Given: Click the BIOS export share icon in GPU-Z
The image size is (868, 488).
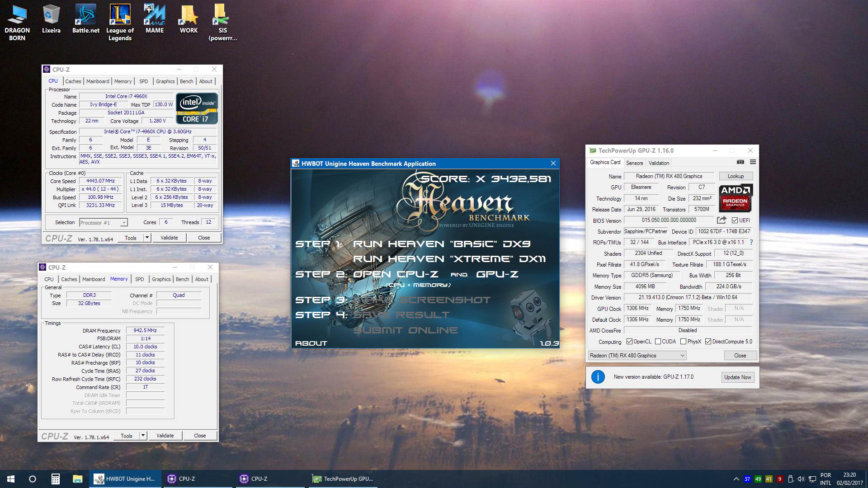Looking at the screenshot, I should pyautogui.click(x=722, y=220).
